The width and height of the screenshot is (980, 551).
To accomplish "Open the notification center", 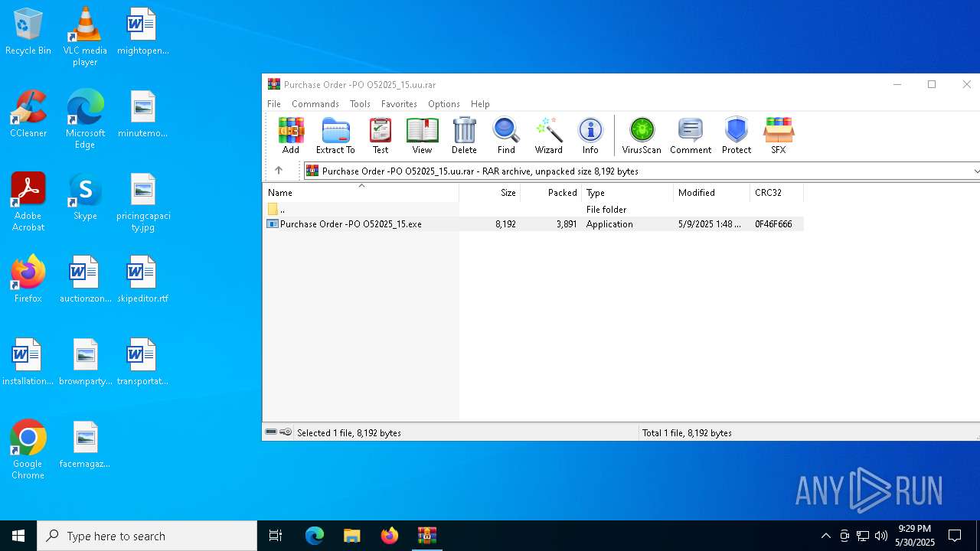I will click(955, 536).
